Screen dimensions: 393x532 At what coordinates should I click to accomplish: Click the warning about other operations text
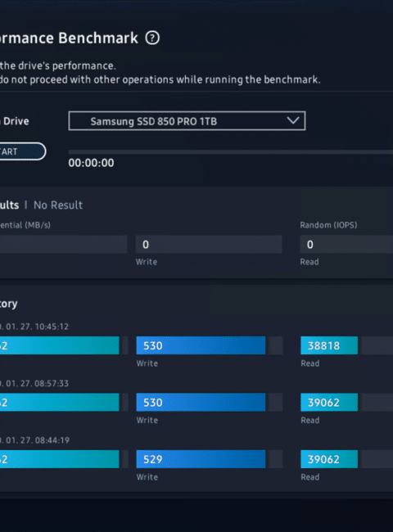point(160,79)
